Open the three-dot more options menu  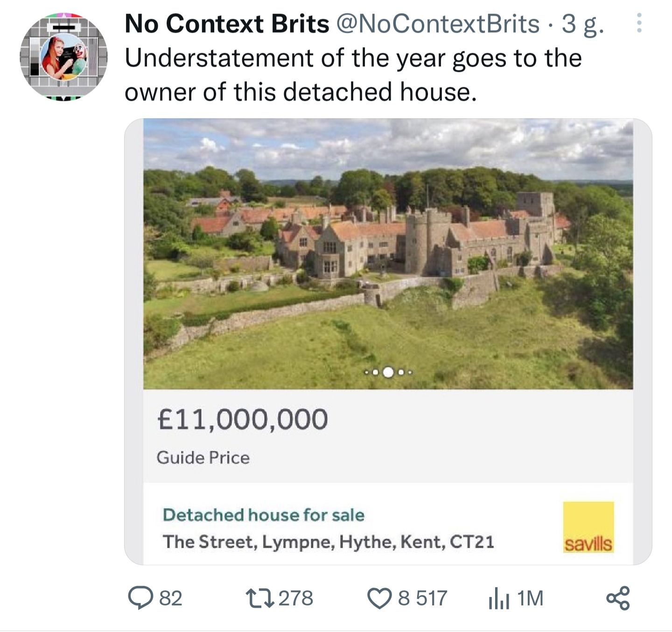[x=639, y=23]
